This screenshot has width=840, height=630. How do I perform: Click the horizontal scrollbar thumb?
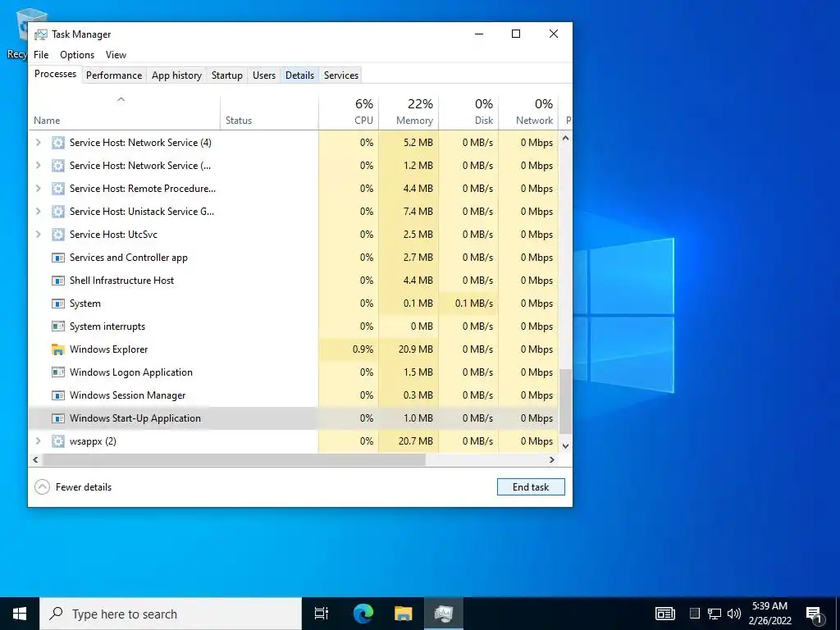coord(234,459)
